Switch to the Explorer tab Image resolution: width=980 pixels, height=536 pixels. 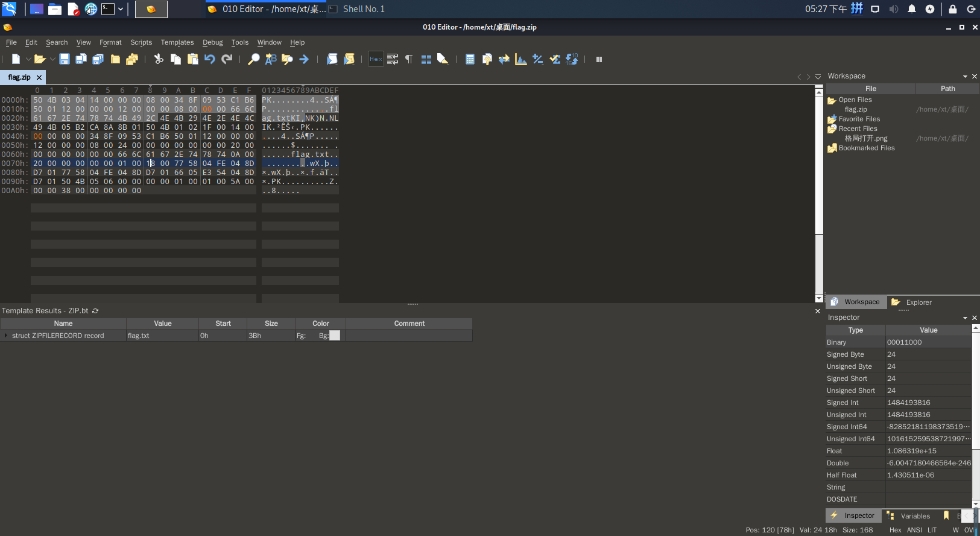tap(912, 302)
